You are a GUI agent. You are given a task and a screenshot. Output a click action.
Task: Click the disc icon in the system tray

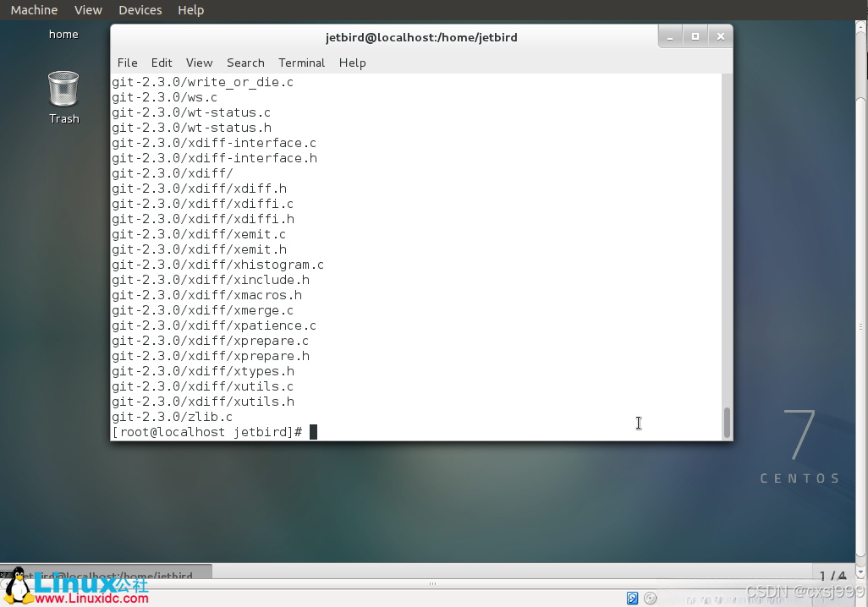[x=650, y=598]
